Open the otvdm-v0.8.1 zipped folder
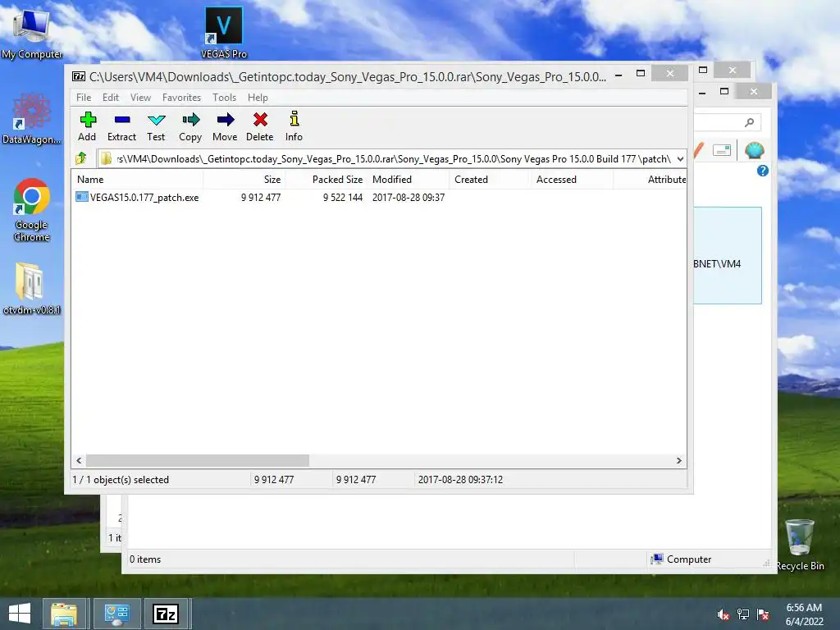This screenshot has width=840, height=630. point(32,288)
